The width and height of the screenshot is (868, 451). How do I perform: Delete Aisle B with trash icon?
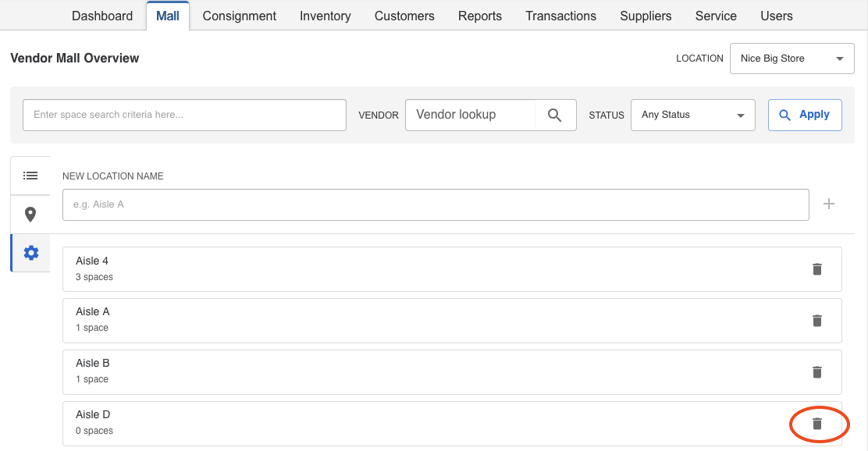tap(817, 372)
